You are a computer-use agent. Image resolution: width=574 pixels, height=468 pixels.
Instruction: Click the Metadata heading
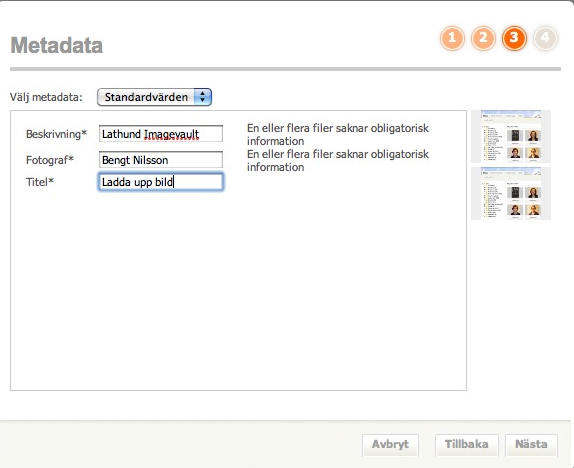point(57,45)
